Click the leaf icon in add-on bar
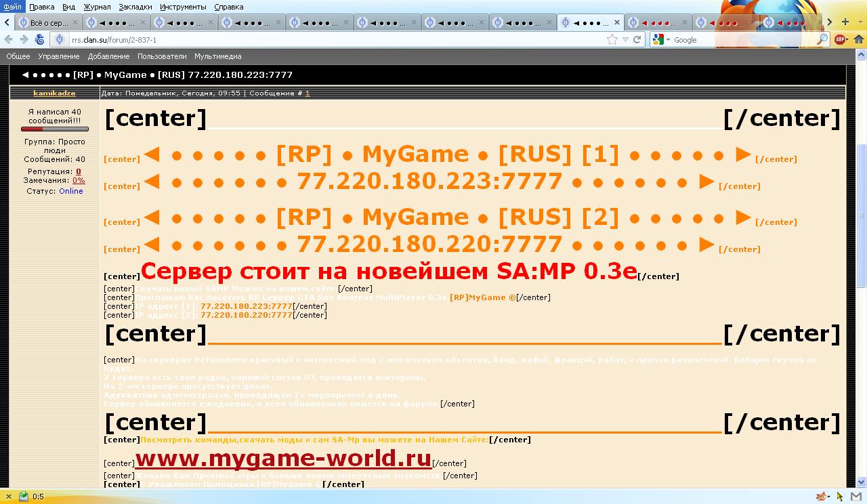Viewport: 867px width, 504px height. [x=822, y=497]
